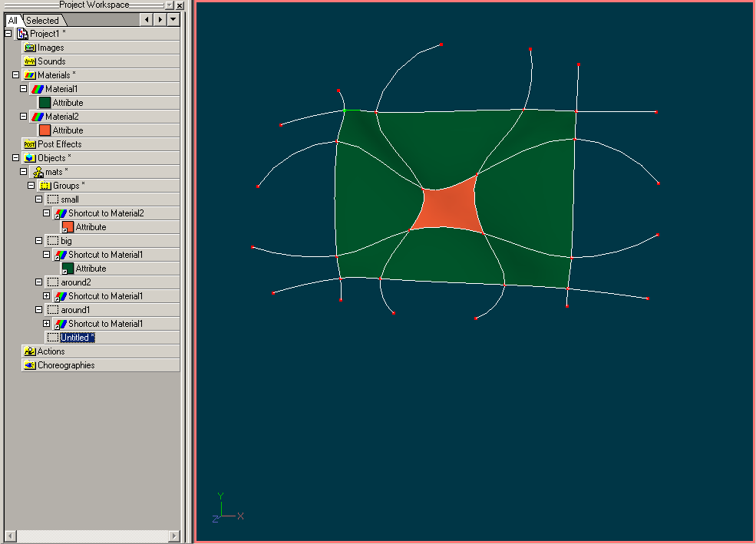756x544 pixels.
Task: Click Shortcut to Material1 icon under around1
Action: point(61,324)
